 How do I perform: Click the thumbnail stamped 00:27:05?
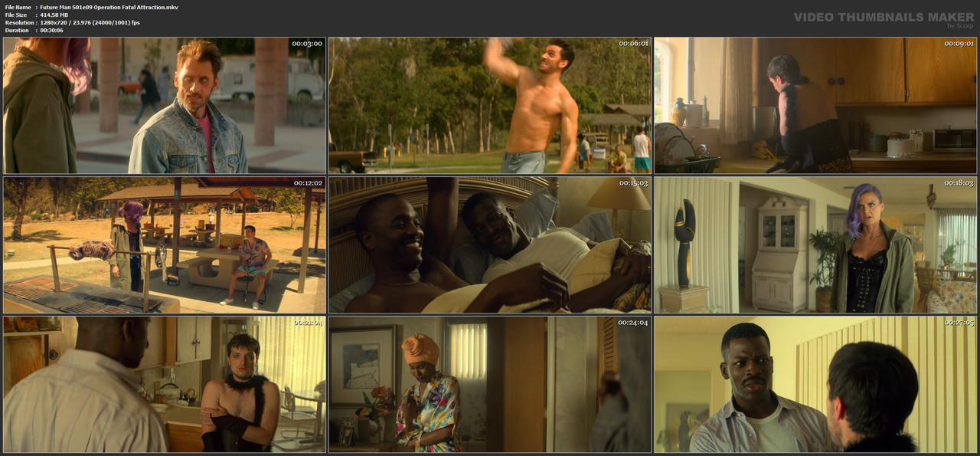pyautogui.click(x=815, y=384)
